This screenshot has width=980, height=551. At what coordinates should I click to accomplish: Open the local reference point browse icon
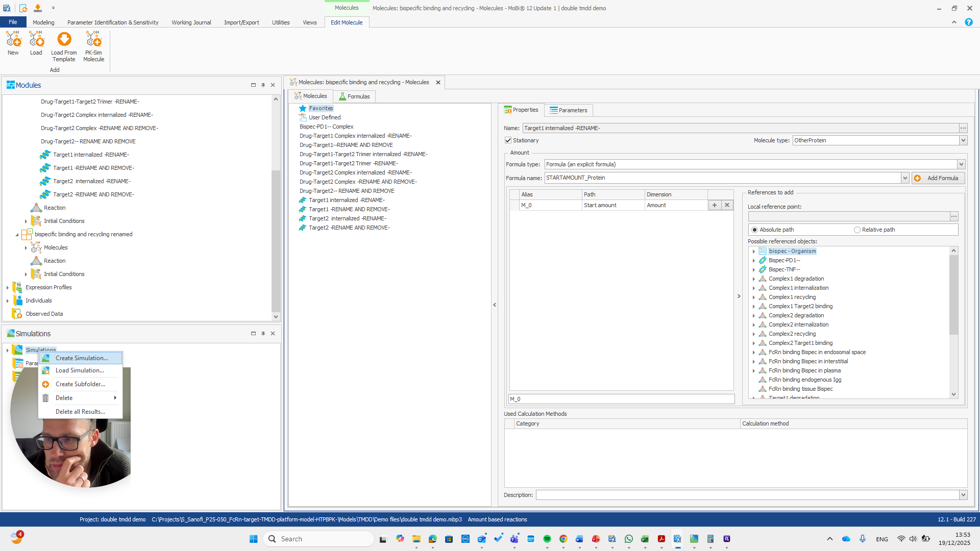point(953,216)
